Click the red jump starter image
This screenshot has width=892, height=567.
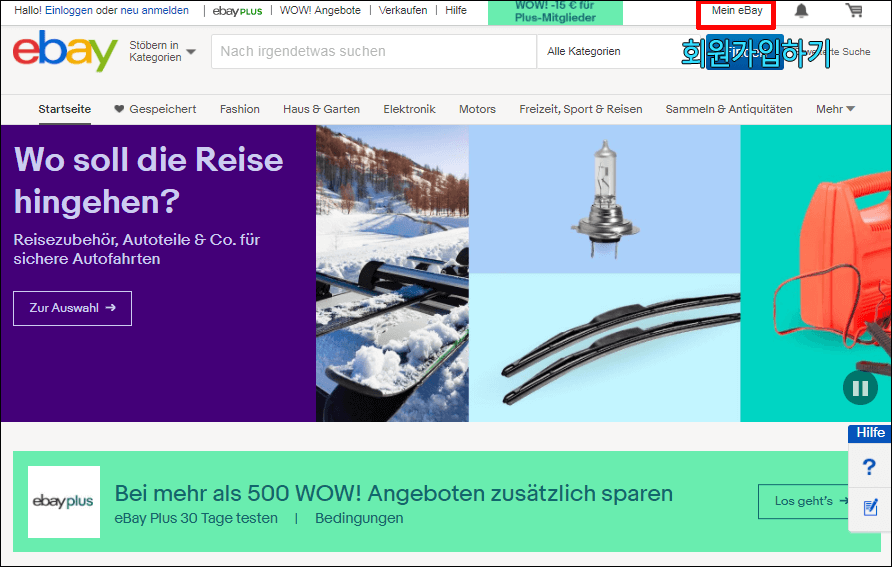[x=816, y=273]
